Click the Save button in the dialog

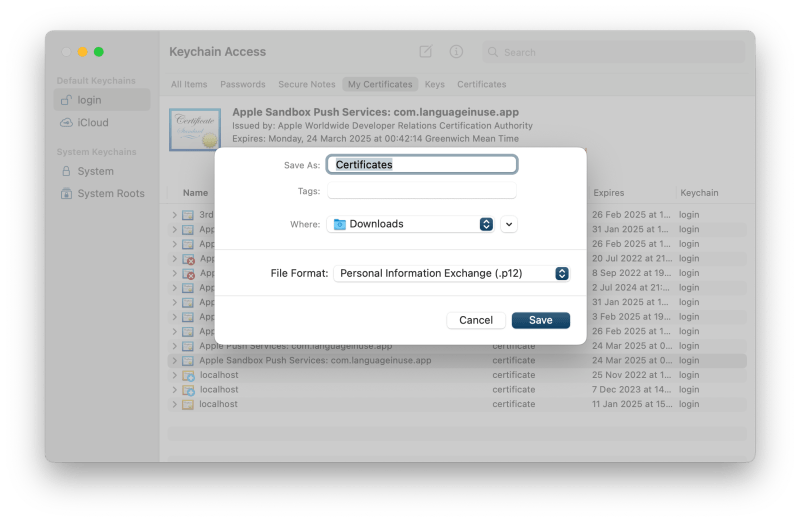(x=540, y=320)
